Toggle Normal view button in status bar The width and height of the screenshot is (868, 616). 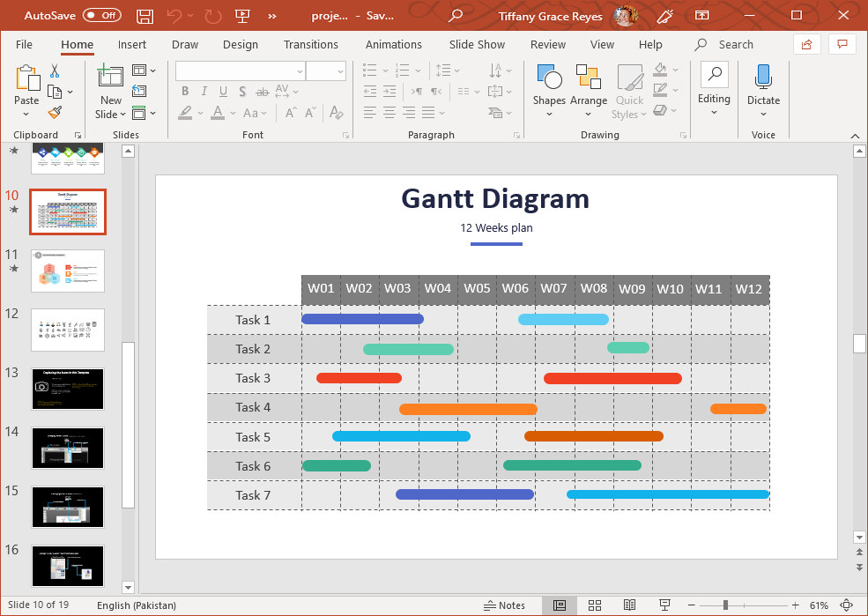560,605
